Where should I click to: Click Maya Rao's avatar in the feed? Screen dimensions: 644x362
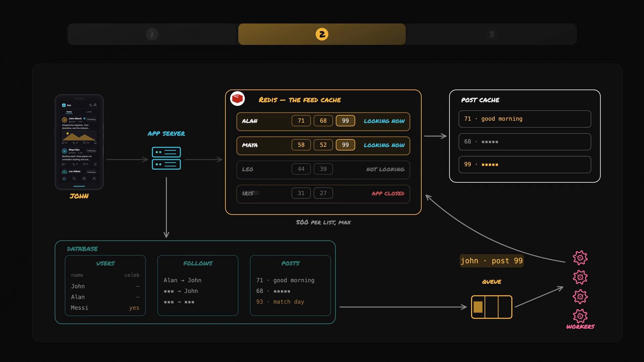pos(64,151)
